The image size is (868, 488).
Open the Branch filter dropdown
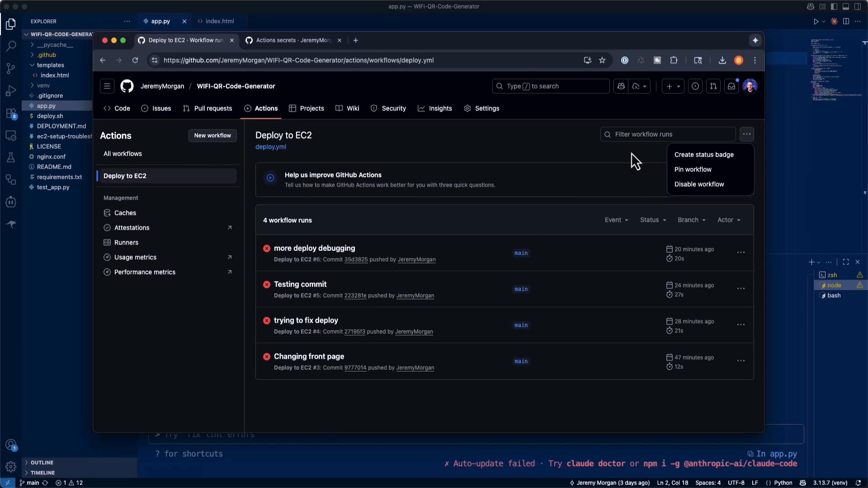click(x=692, y=220)
